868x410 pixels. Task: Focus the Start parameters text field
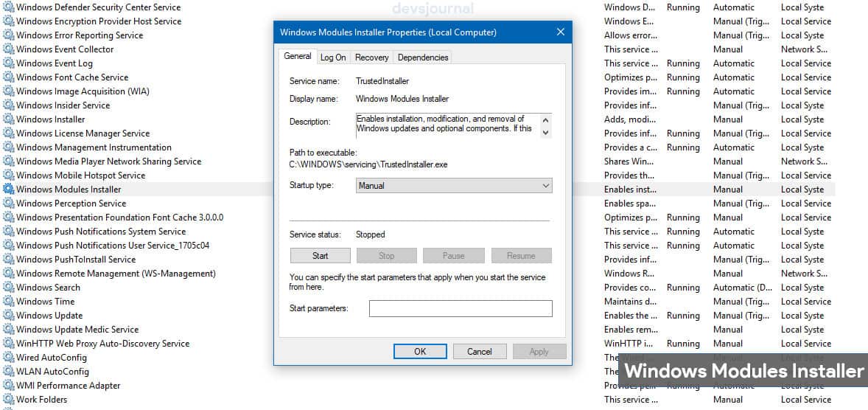461,309
